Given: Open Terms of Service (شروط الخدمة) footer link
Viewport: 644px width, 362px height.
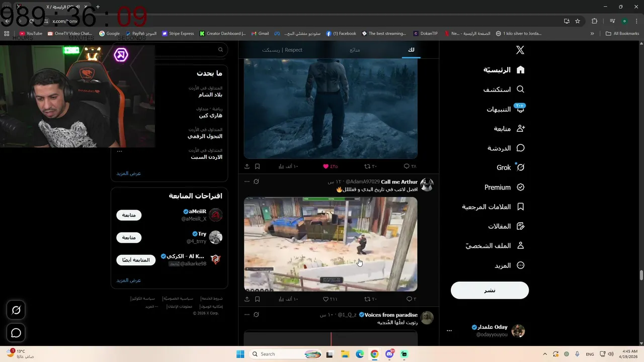Looking at the screenshot, I should [211, 299].
